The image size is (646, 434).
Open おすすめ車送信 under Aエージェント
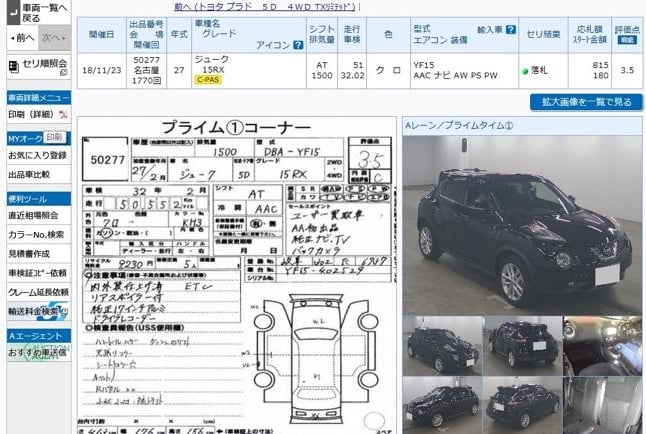[x=39, y=352]
